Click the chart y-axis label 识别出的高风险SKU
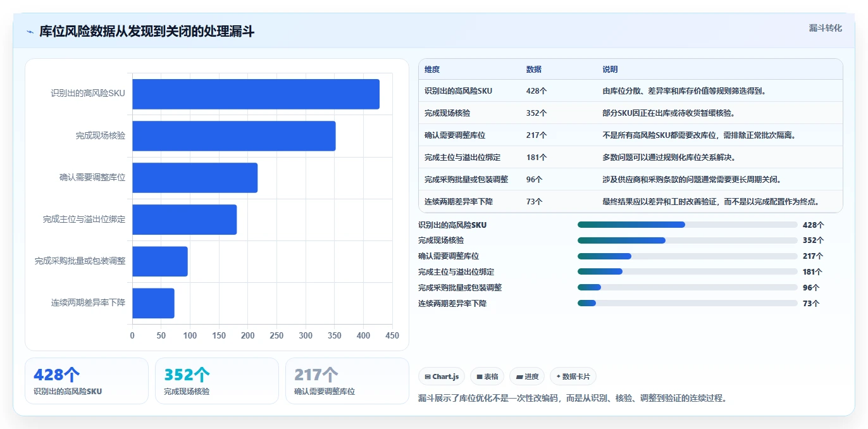This screenshot has height=429, width=868. [88, 94]
